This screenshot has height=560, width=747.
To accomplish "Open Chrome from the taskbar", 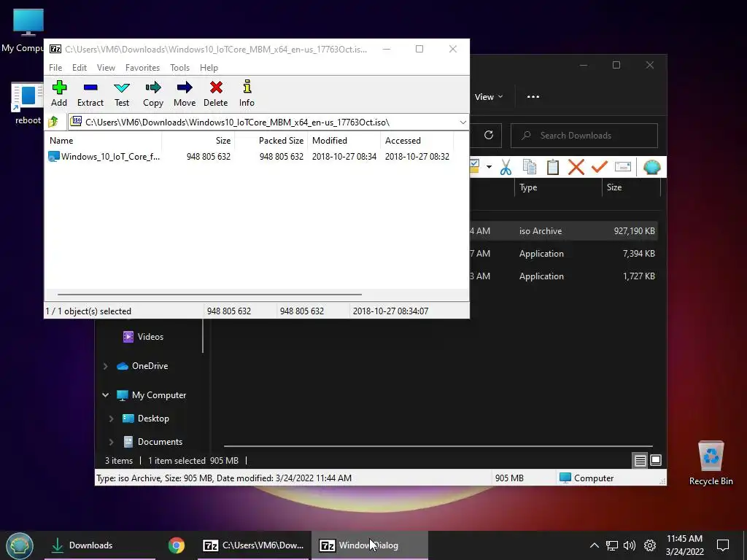I will point(177,545).
